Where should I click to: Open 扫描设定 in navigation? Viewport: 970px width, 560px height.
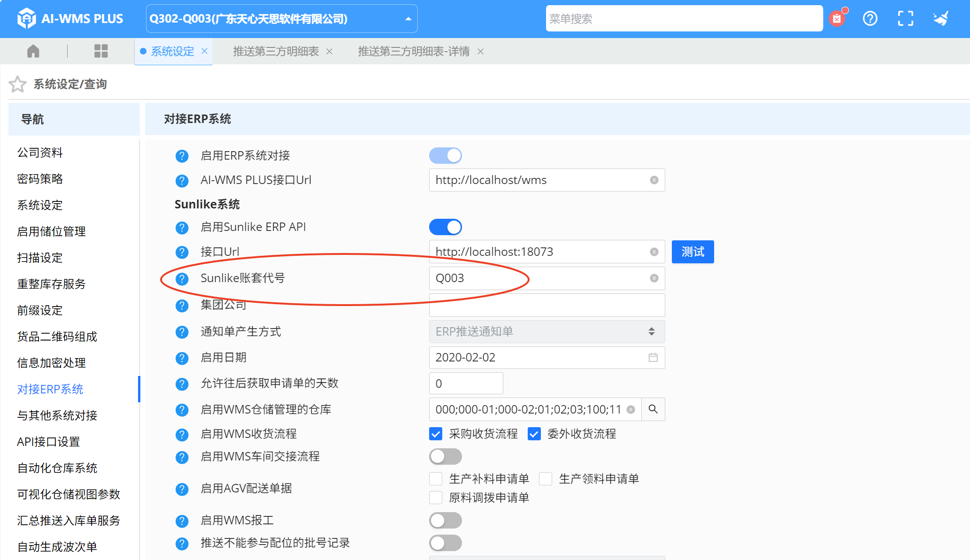(40, 258)
